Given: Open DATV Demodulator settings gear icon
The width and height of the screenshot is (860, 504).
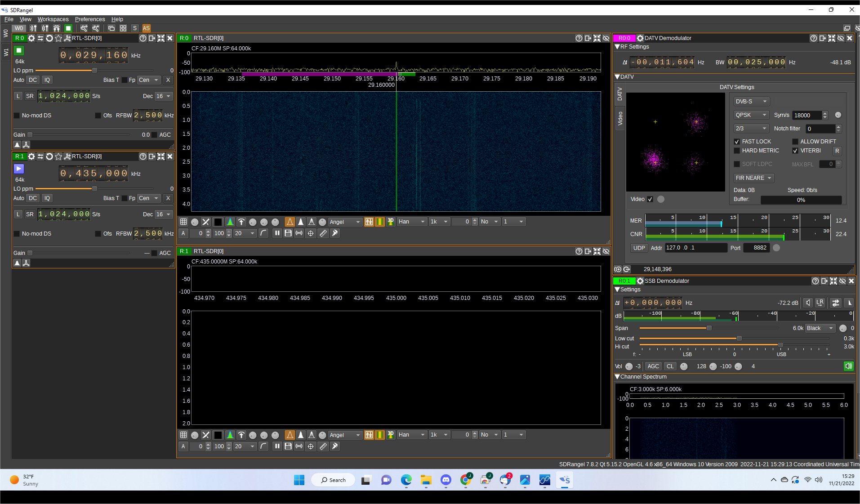Looking at the screenshot, I should pos(640,38).
